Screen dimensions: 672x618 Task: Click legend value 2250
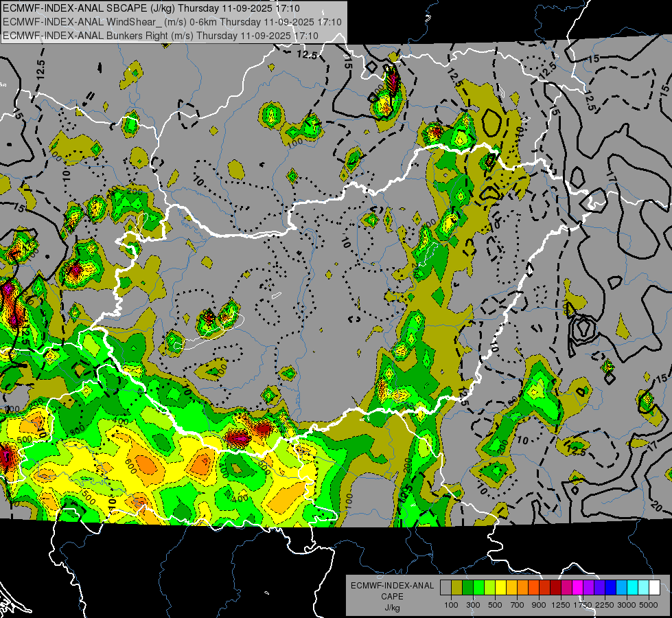605,605
